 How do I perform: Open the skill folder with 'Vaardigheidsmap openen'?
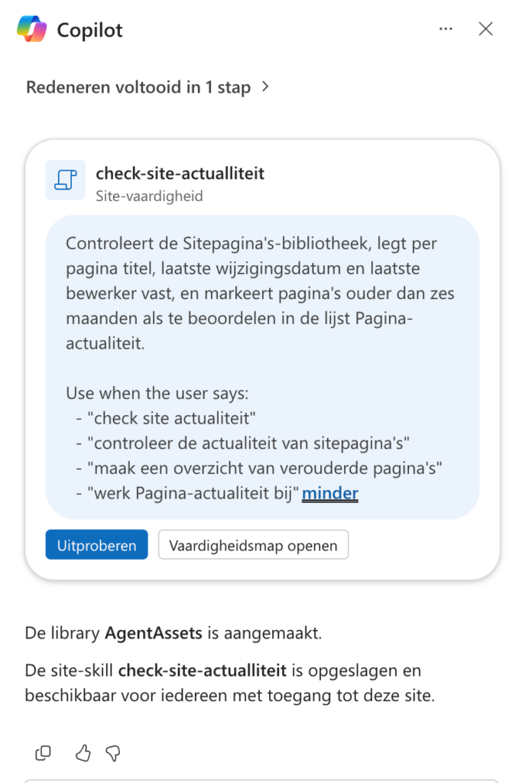pyautogui.click(x=254, y=544)
